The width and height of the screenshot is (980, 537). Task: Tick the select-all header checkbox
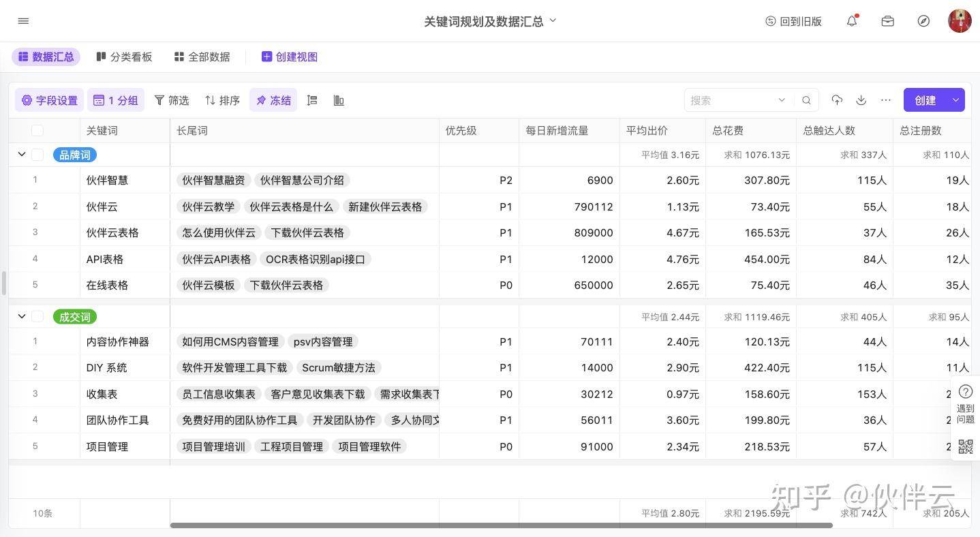pyautogui.click(x=37, y=130)
